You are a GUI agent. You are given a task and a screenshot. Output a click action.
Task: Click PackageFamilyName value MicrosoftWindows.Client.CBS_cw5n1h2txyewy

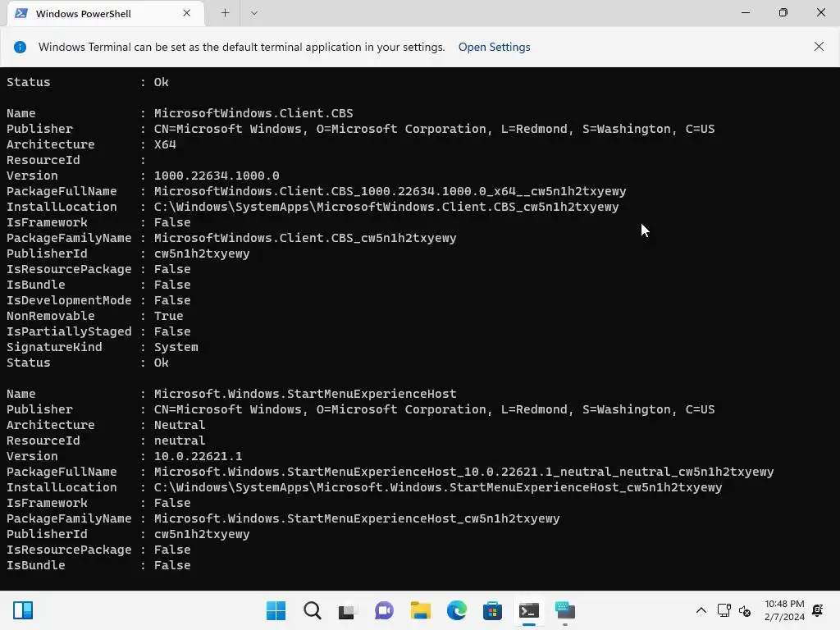[x=305, y=238]
